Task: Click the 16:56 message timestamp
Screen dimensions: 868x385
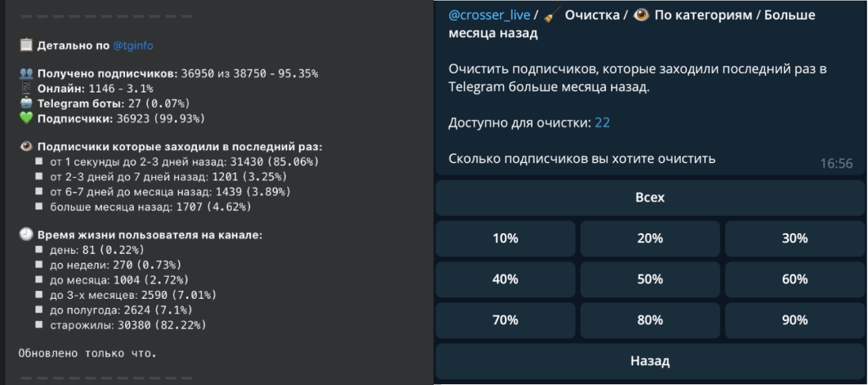Action: pyautogui.click(x=836, y=164)
